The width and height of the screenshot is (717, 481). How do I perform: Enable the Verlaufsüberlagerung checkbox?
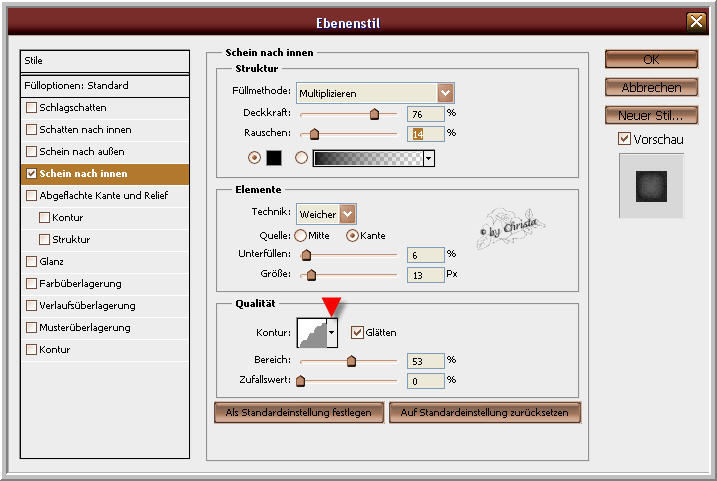click(32, 305)
